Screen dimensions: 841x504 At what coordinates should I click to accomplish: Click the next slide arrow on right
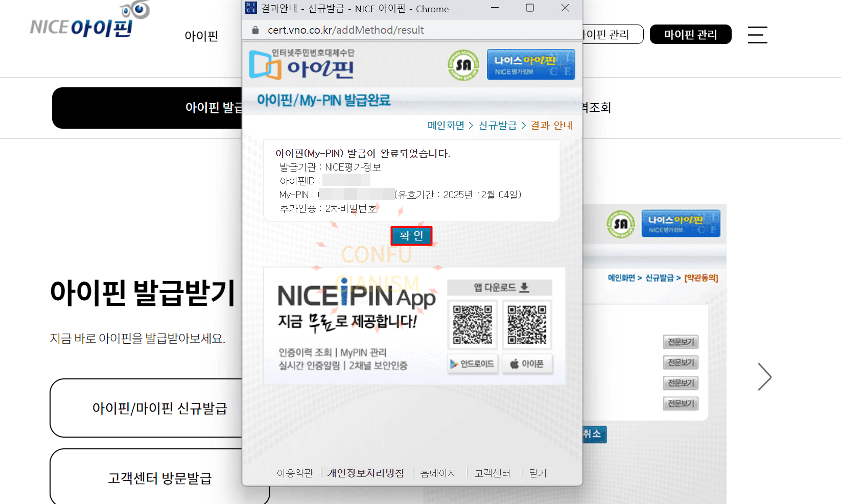click(764, 377)
